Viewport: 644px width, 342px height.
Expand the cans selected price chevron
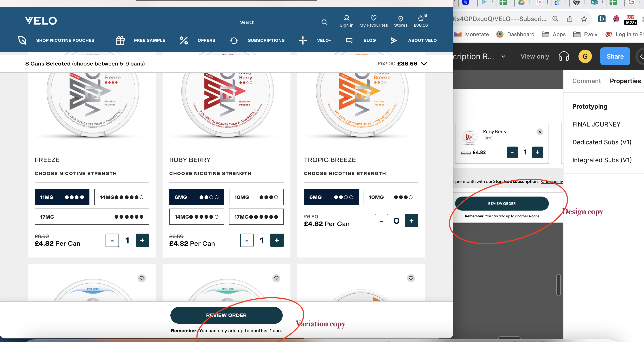point(424,64)
